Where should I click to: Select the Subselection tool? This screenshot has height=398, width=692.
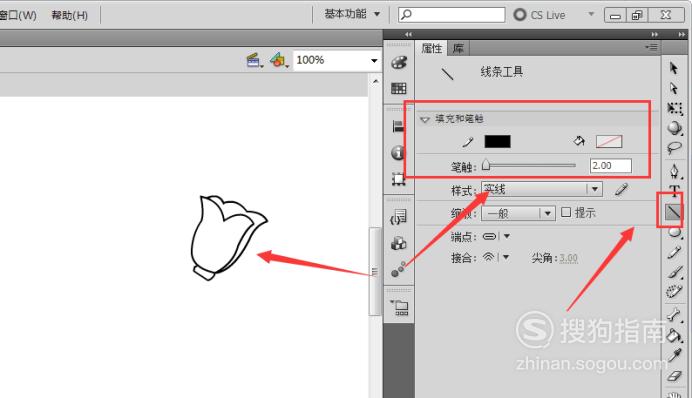tap(673, 88)
